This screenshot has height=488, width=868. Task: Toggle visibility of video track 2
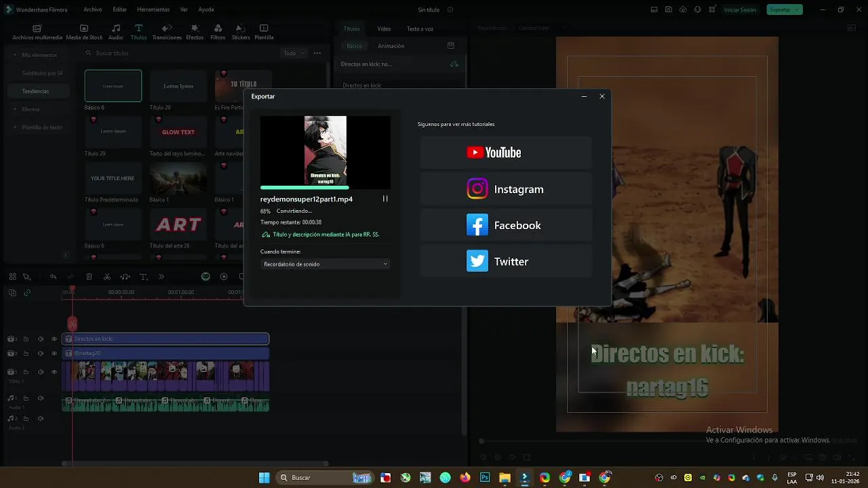click(54, 353)
